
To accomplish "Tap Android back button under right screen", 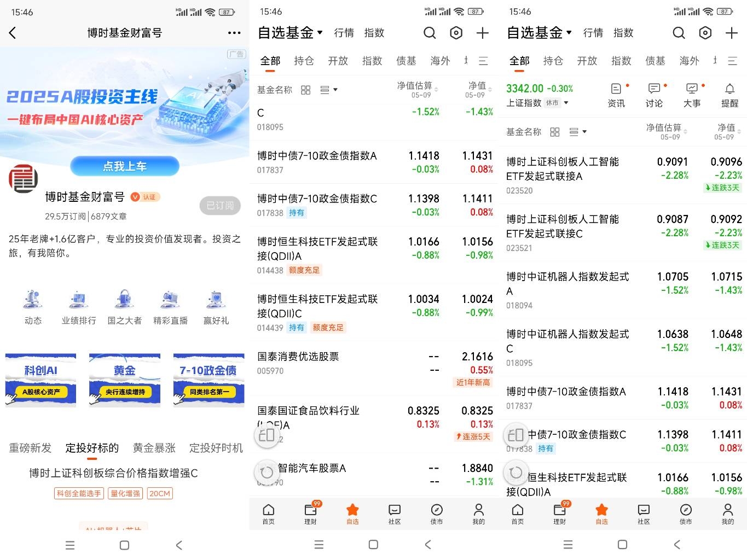I will coord(677,545).
